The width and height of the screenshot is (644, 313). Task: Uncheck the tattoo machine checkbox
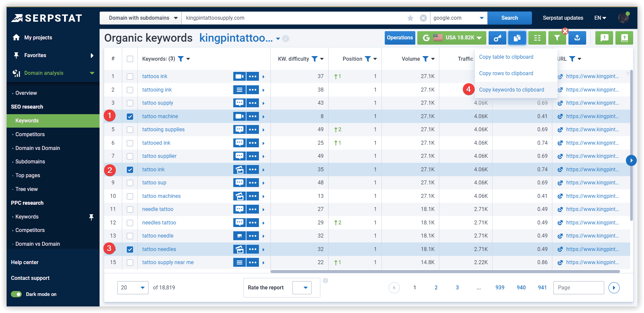(130, 116)
